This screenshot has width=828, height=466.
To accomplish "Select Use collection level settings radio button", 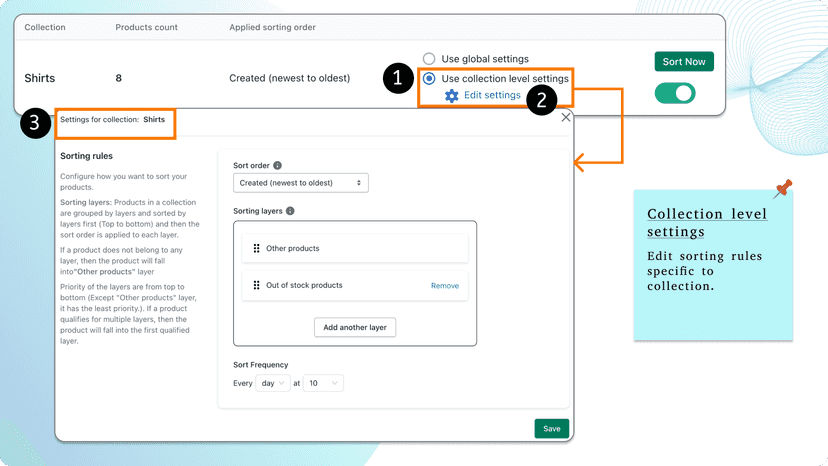I will tap(429, 79).
